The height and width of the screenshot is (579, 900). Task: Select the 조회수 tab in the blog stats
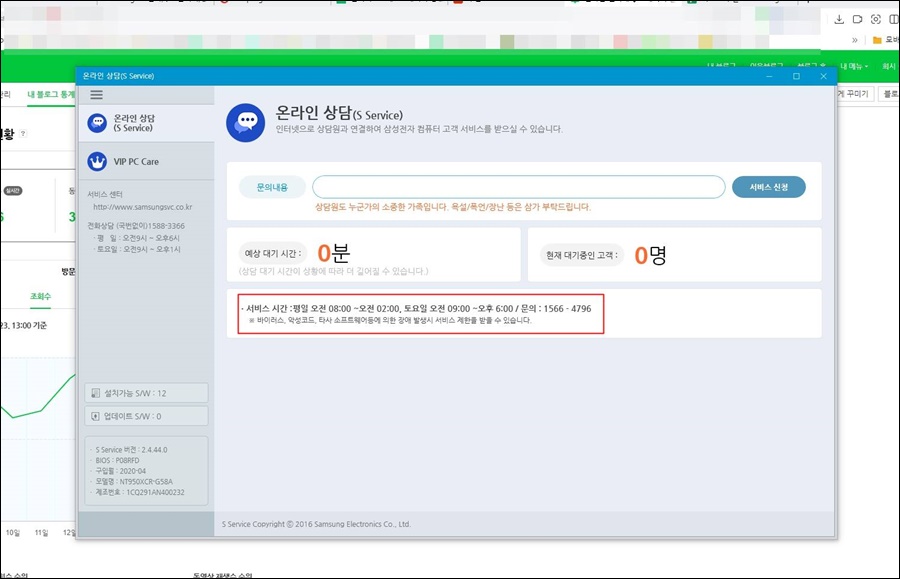[40, 296]
